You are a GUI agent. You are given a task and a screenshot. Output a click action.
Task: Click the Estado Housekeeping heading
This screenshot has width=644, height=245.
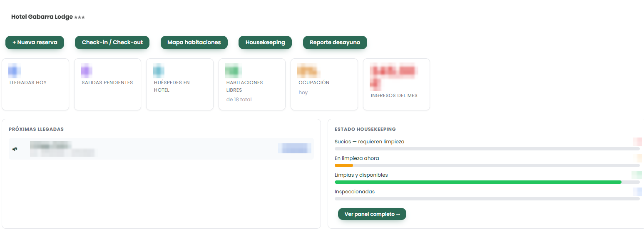pos(365,129)
